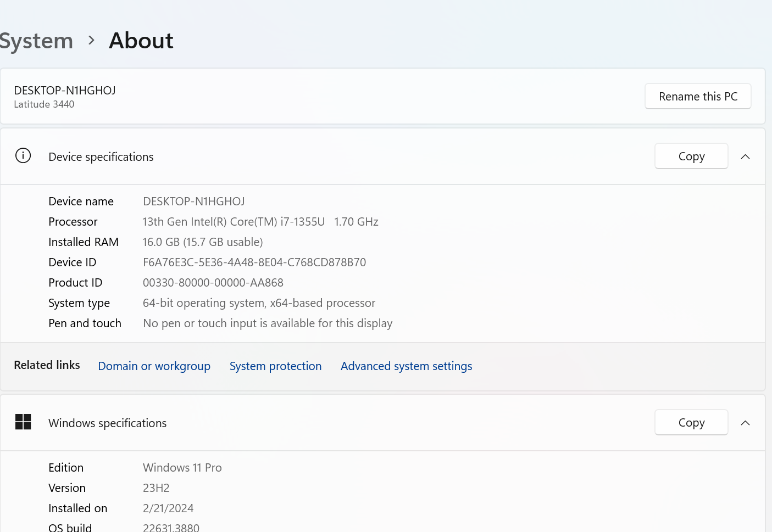Copy the Windows specifications

click(691, 423)
